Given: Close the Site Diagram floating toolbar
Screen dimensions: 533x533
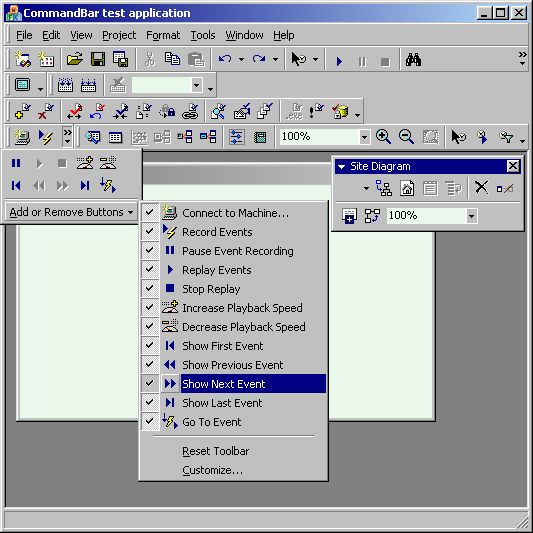Looking at the screenshot, I should [x=513, y=166].
